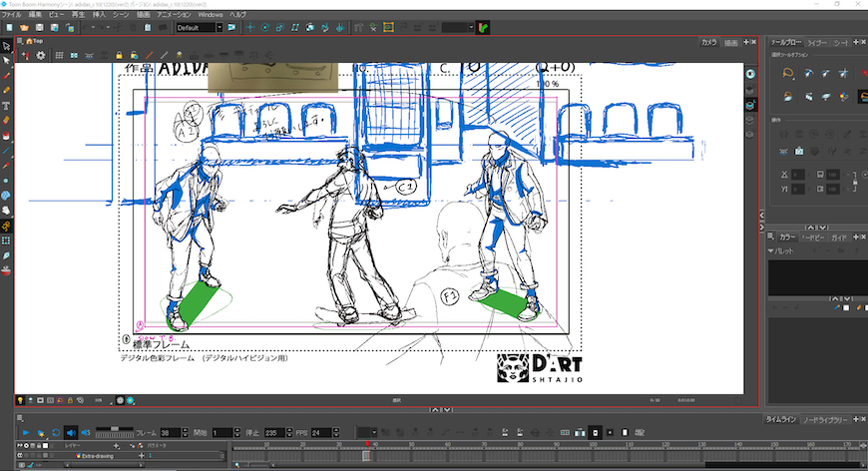
Task: Open the small dropdown right of FPS field
Action: (374, 433)
